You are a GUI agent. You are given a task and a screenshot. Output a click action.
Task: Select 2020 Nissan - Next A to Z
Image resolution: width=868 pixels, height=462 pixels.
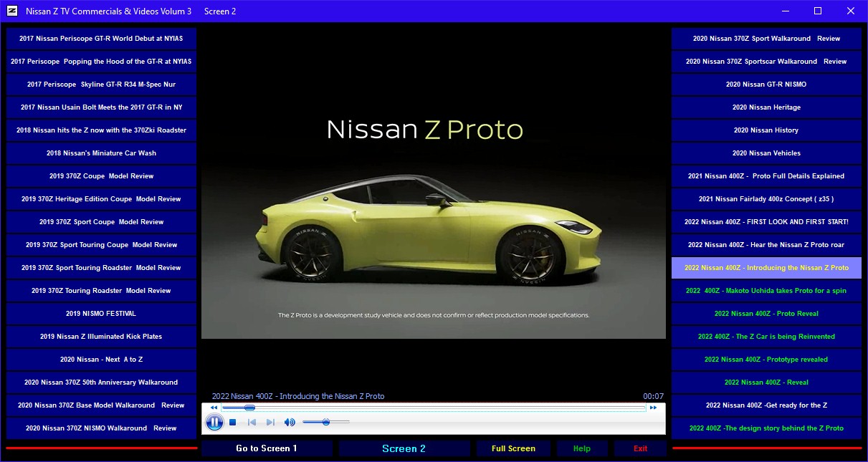[101, 360]
